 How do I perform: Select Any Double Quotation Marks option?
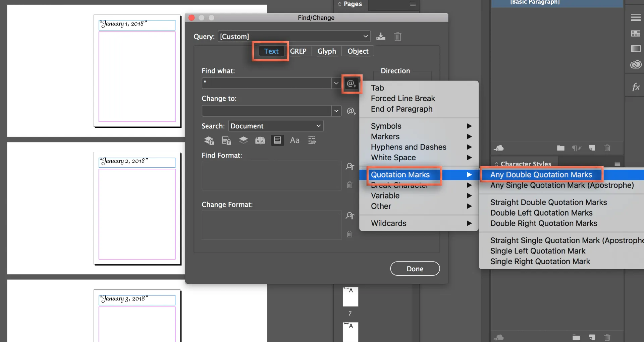(x=541, y=174)
